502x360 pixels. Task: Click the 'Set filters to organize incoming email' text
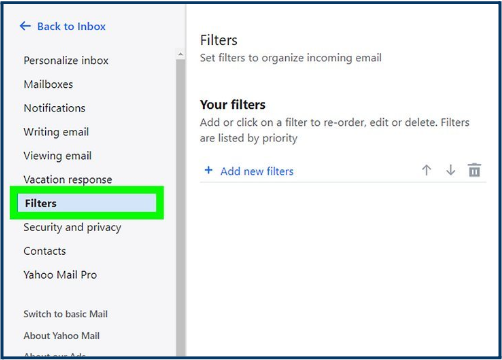(291, 58)
